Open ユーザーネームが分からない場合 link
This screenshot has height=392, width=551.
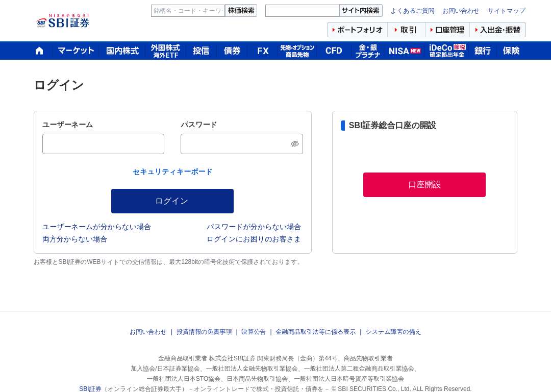[96, 227]
